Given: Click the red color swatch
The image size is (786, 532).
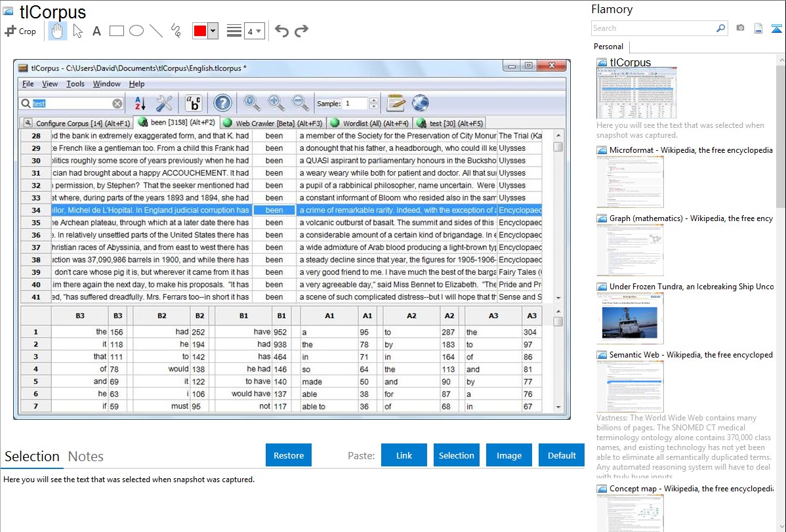Looking at the screenshot, I should 200,31.
